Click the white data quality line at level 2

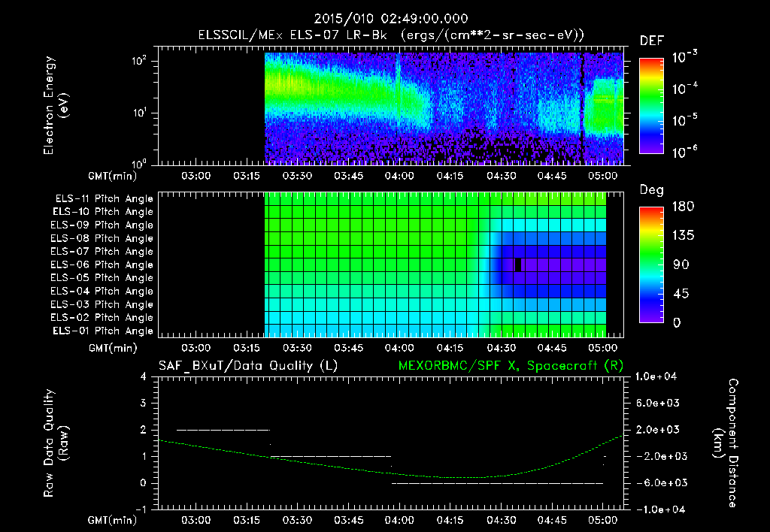[x=223, y=430]
